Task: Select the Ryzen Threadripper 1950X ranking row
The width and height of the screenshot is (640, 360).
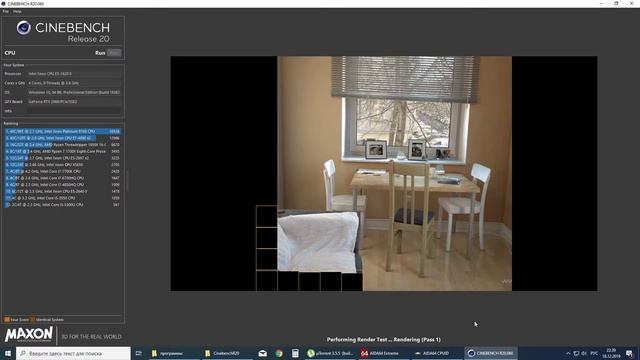Action: (x=63, y=144)
